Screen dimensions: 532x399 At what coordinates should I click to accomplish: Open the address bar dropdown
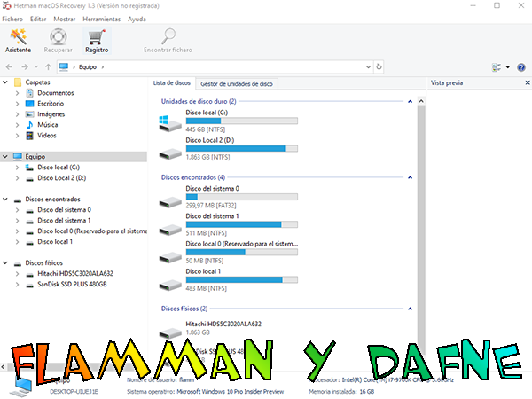(x=368, y=66)
